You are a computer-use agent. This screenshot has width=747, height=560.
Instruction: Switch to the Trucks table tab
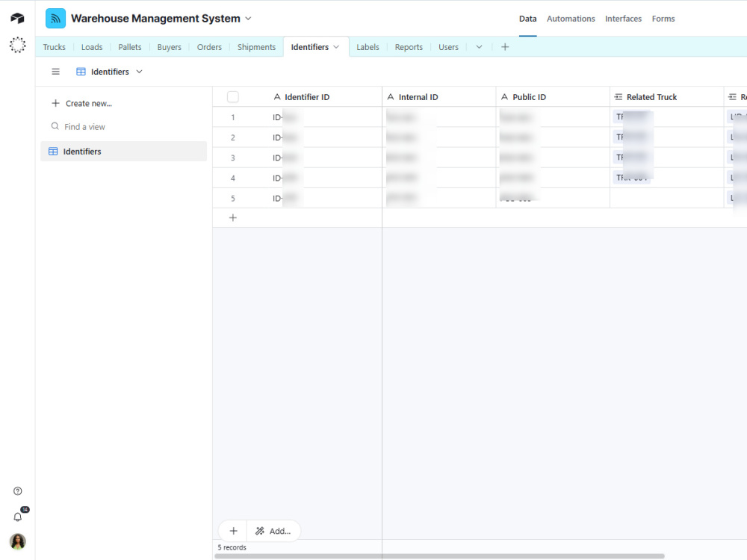tap(55, 46)
